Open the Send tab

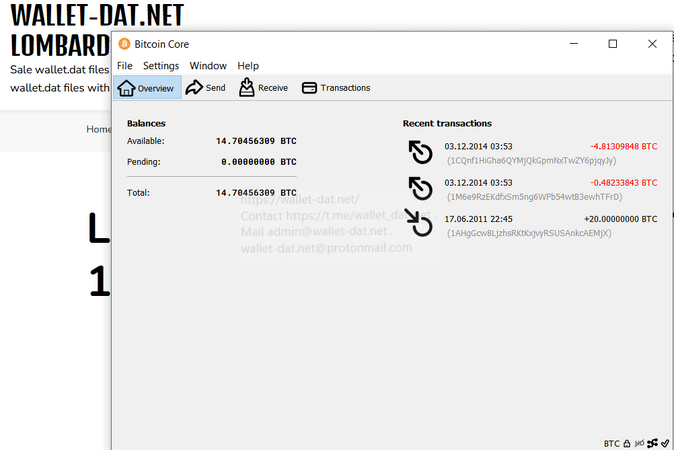205,88
